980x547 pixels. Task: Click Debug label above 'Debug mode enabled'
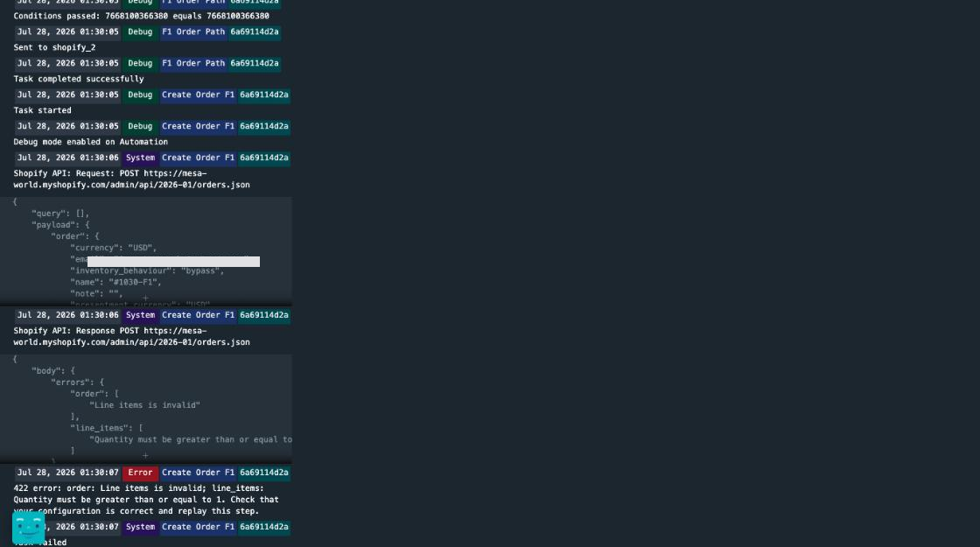click(140, 126)
